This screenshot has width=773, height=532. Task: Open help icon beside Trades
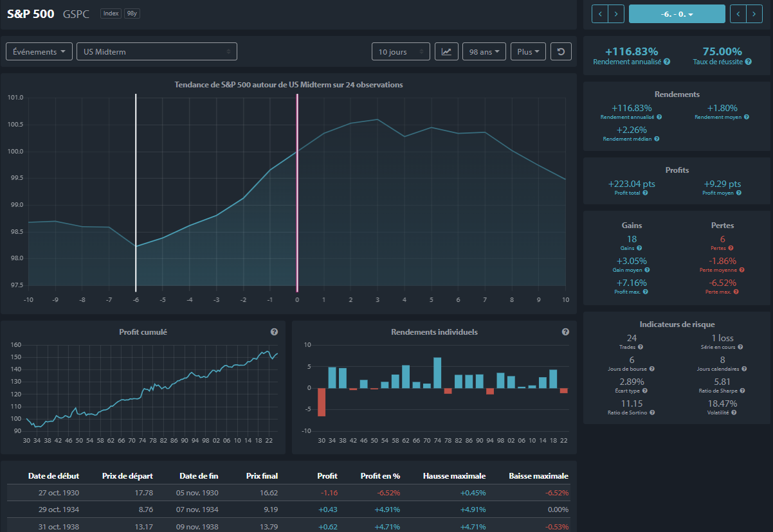tap(640, 347)
